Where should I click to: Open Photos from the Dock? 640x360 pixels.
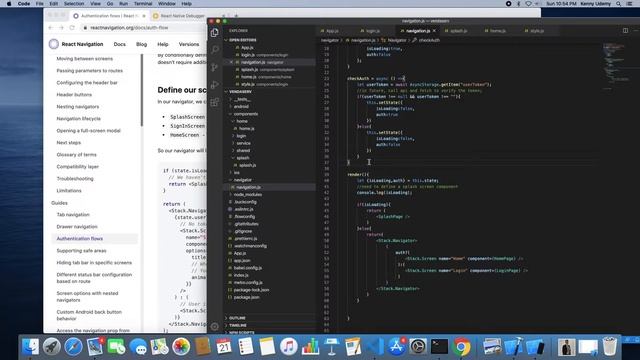click(x=181, y=347)
